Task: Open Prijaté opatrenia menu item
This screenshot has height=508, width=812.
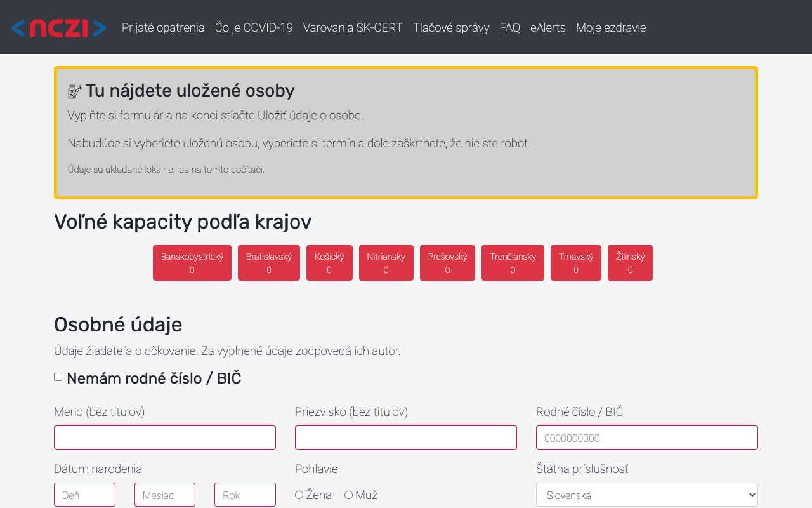Action: pyautogui.click(x=163, y=28)
